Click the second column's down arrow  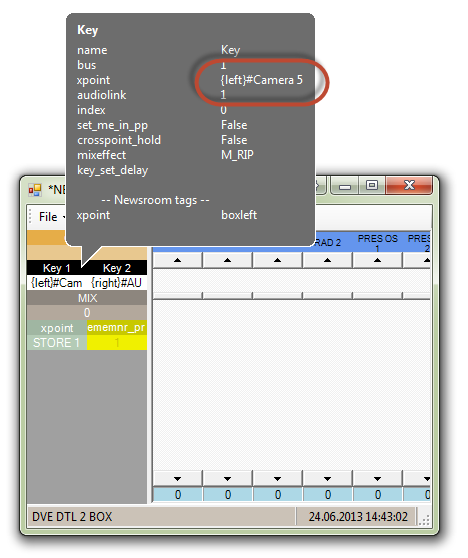point(227,479)
